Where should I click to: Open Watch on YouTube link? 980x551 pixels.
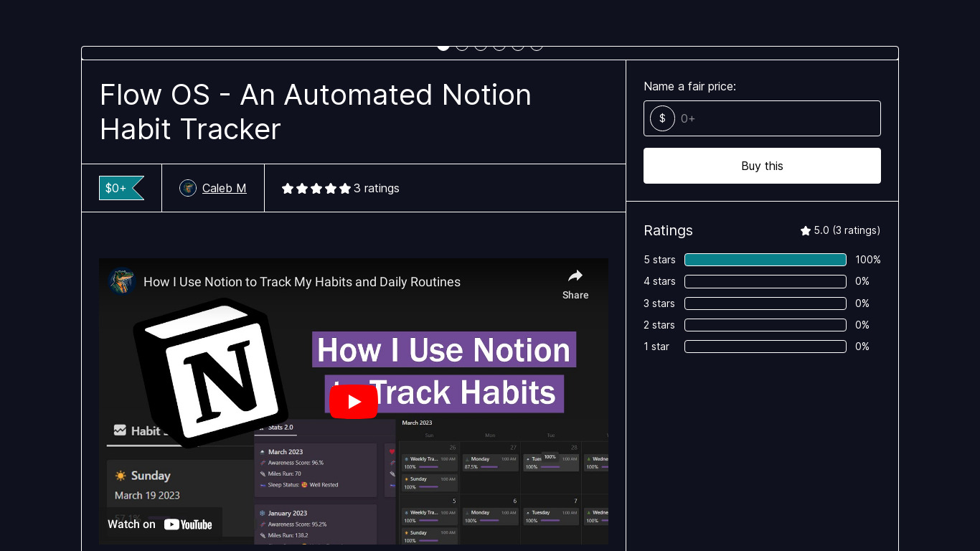click(x=161, y=524)
